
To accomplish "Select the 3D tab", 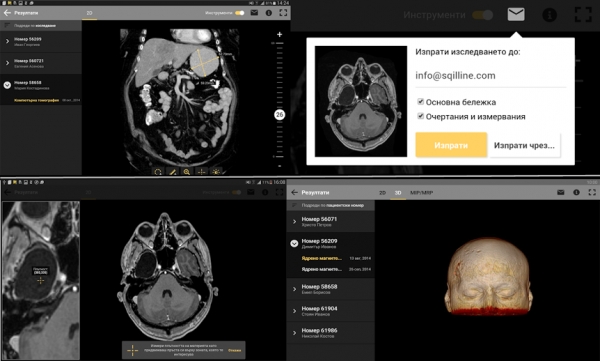I will tap(398, 193).
